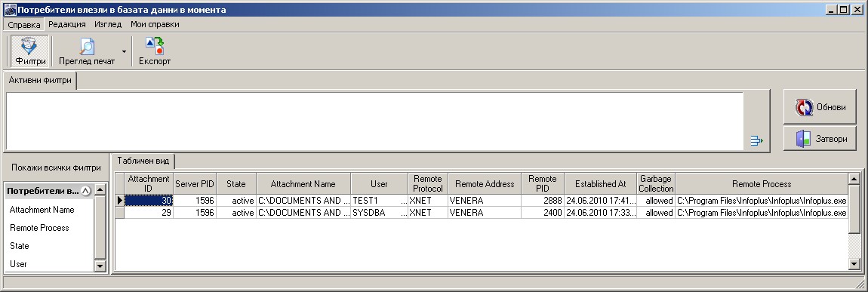Click the TEST1 user cell
The image size is (868, 292).
pos(379,201)
